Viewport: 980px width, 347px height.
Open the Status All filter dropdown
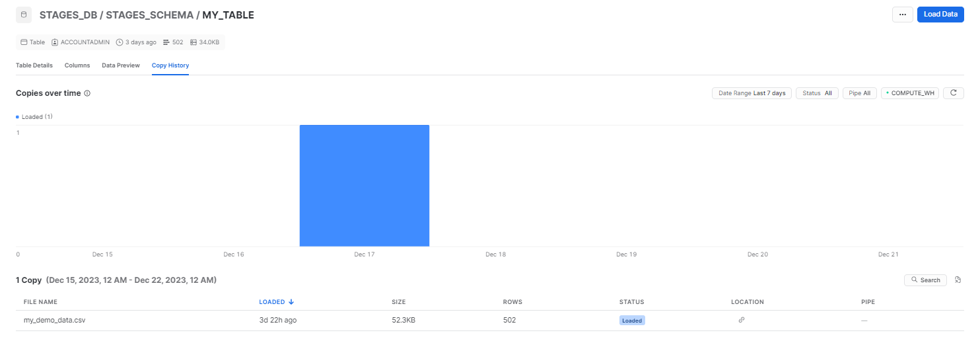(x=816, y=93)
